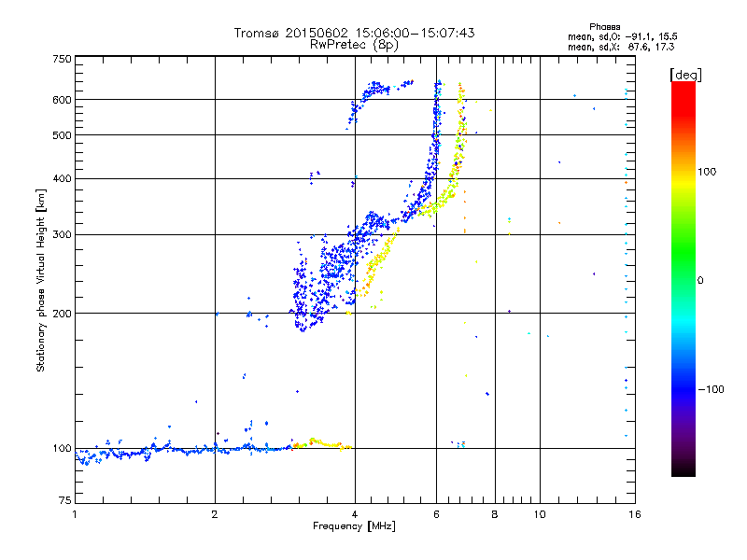The image size is (747, 560).
Task: Click the y-axis tick label '75'
Action: (65, 500)
